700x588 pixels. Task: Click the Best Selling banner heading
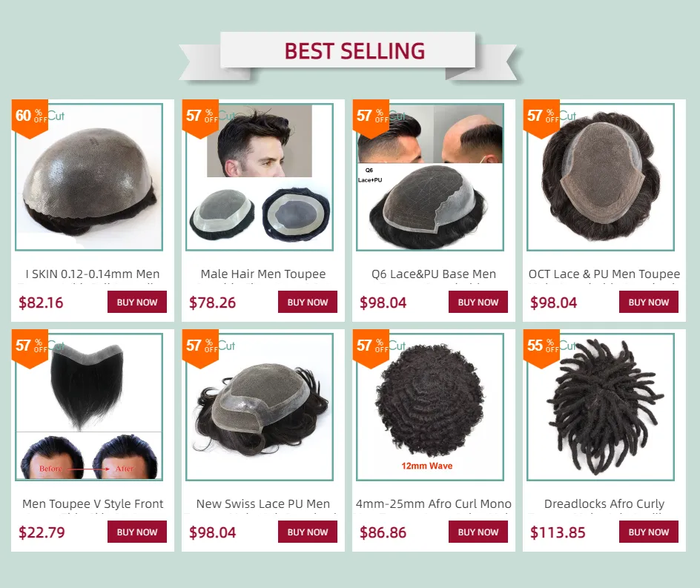point(355,51)
